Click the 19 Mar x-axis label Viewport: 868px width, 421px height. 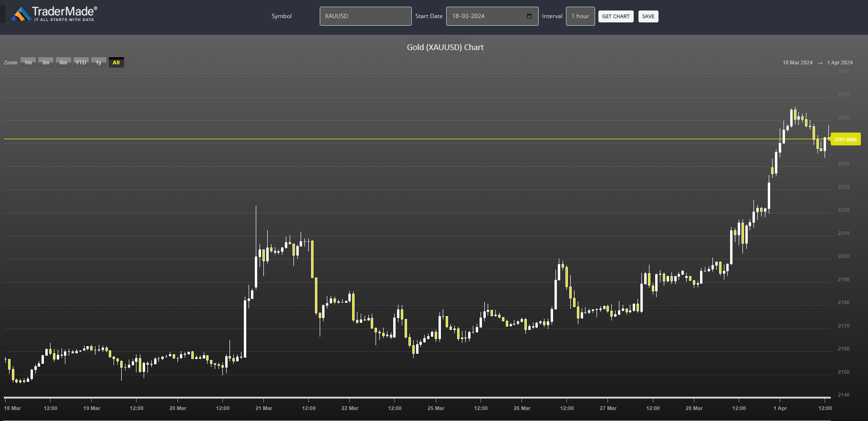(x=92, y=408)
